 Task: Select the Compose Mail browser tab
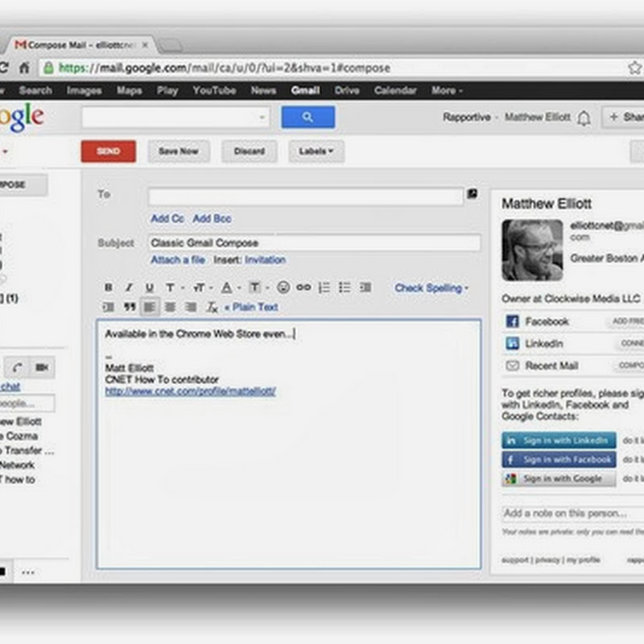pos(81,45)
